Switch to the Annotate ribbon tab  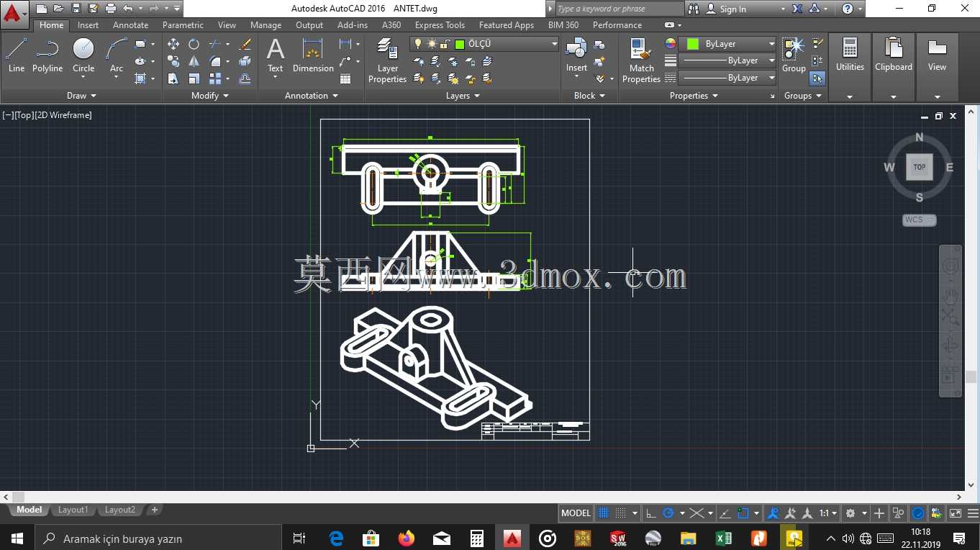130,24
